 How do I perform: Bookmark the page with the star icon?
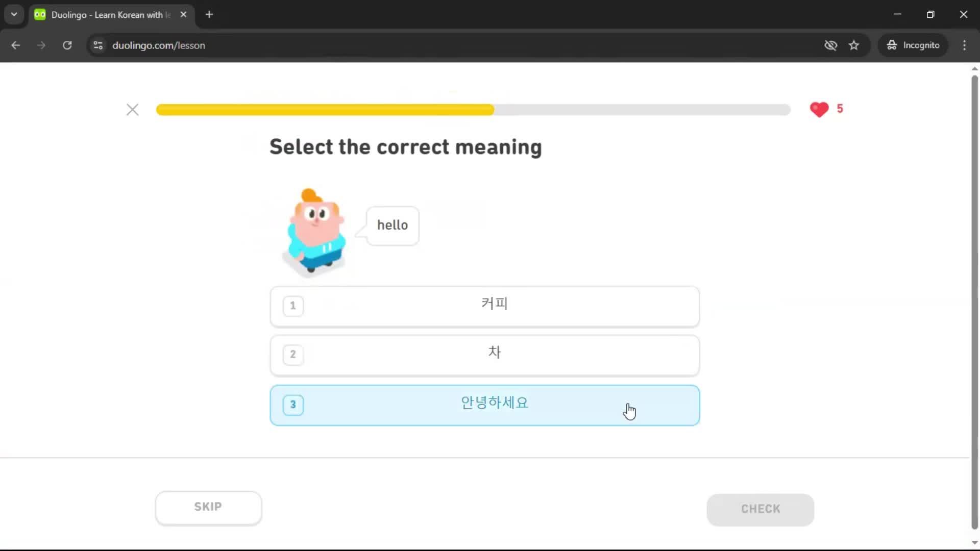pos(854,45)
